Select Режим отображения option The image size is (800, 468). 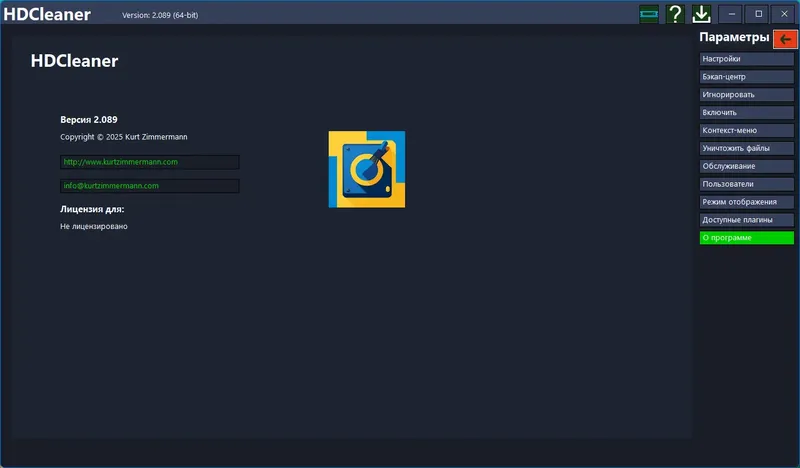(x=746, y=202)
